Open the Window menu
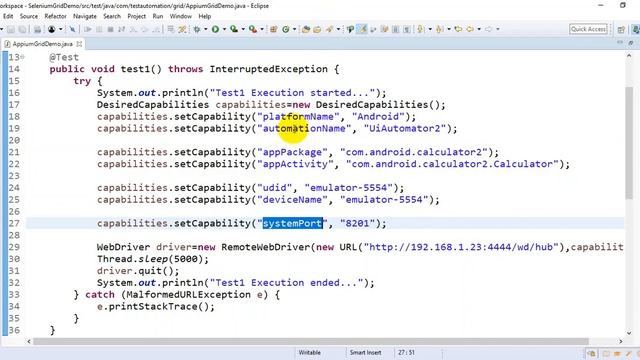This screenshot has height=360, width=640. coord(180,16)
